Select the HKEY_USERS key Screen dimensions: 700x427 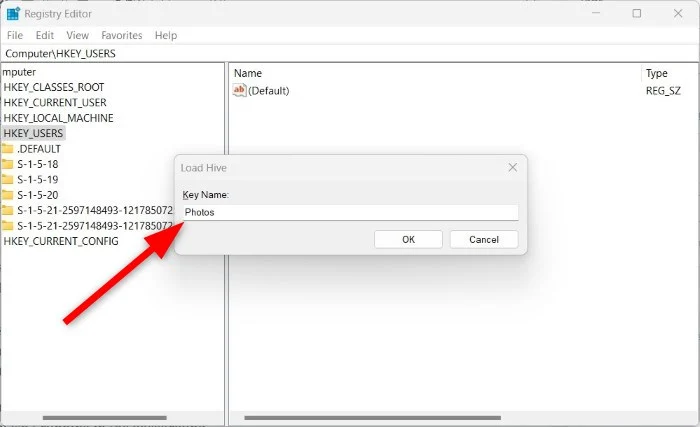point(33,133)
